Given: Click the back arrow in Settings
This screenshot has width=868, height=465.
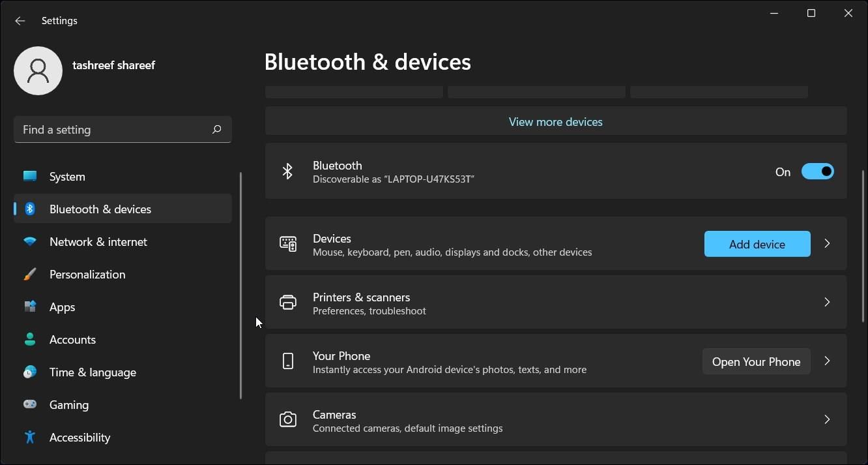Looking at the screenshot, I should pos(20,20).
